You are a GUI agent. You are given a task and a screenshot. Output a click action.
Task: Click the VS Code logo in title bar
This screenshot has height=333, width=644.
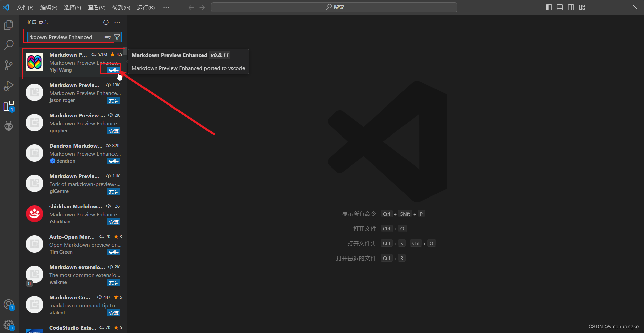point(6,7)
